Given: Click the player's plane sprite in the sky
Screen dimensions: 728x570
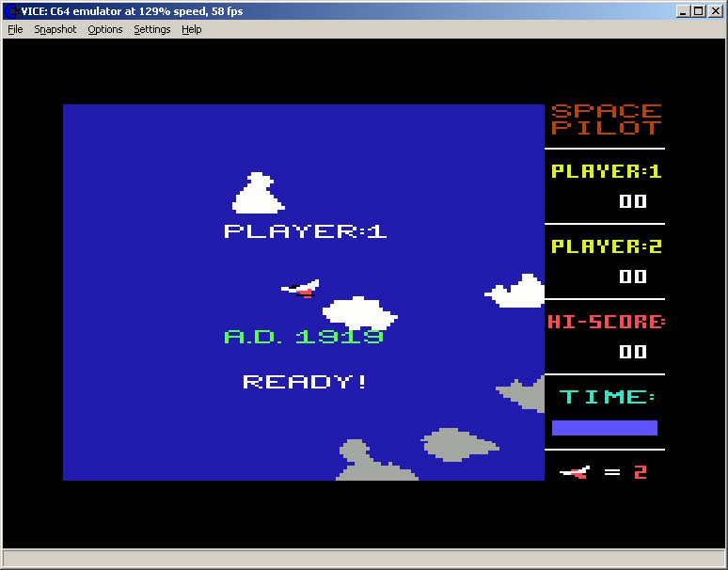Looking at the screenshot, I should point(300,288).
